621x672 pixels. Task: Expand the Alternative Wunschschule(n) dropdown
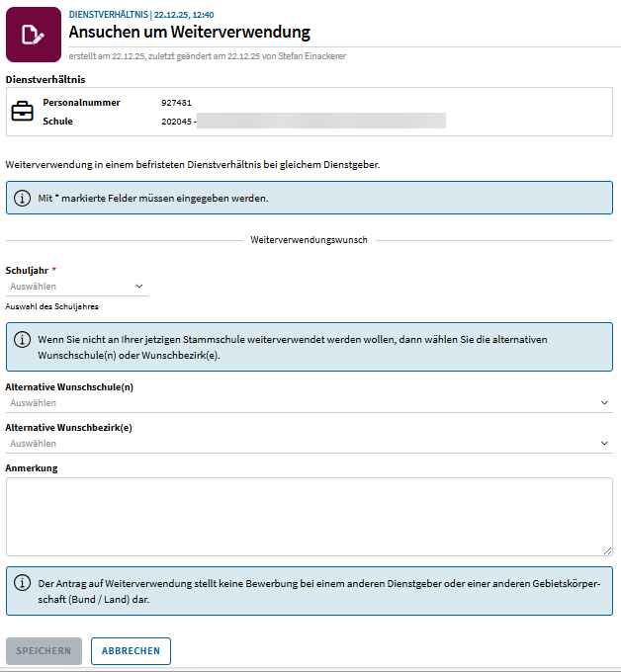click(309, 403)
